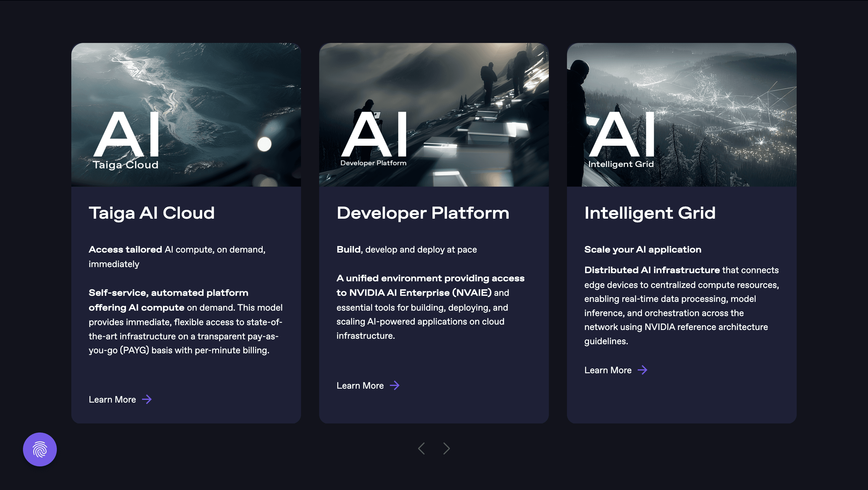The image size is (868, 490).
Task: Select the Intelligent Grid heading
Action: tap(650, 213)
